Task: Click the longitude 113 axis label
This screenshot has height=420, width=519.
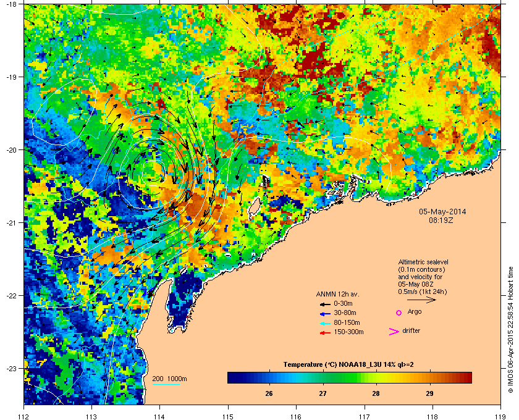Action: 91,416
